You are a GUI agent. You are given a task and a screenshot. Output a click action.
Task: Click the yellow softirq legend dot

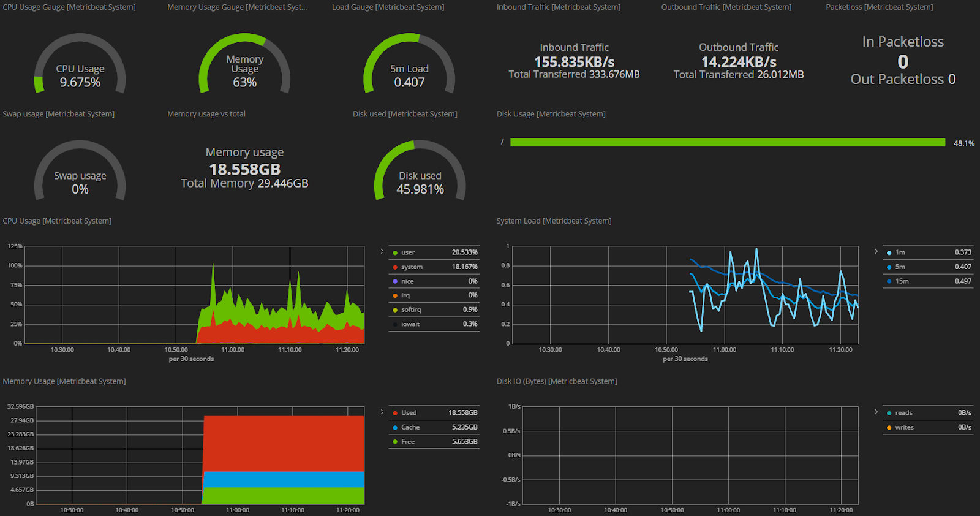(x=395, y=310)
